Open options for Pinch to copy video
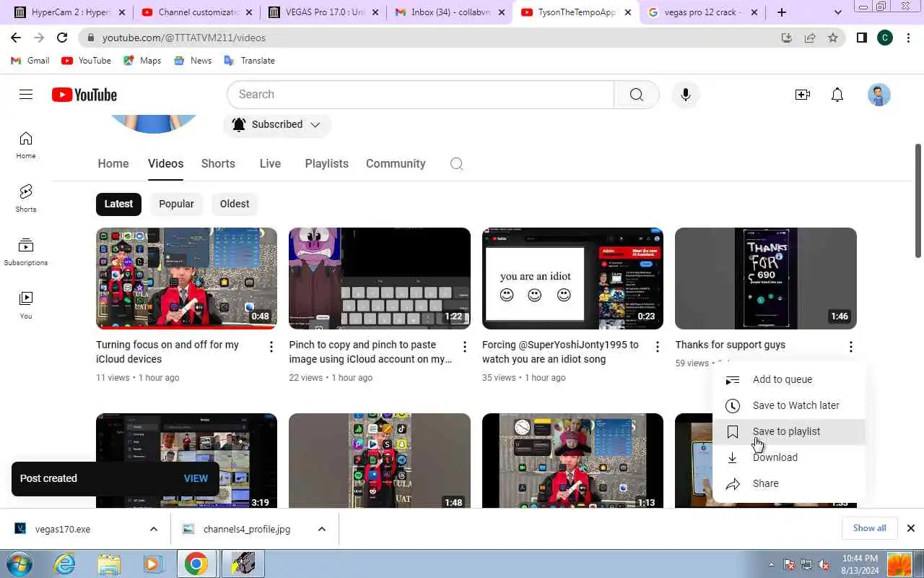The image size is (924, 578). click(465, 347)
